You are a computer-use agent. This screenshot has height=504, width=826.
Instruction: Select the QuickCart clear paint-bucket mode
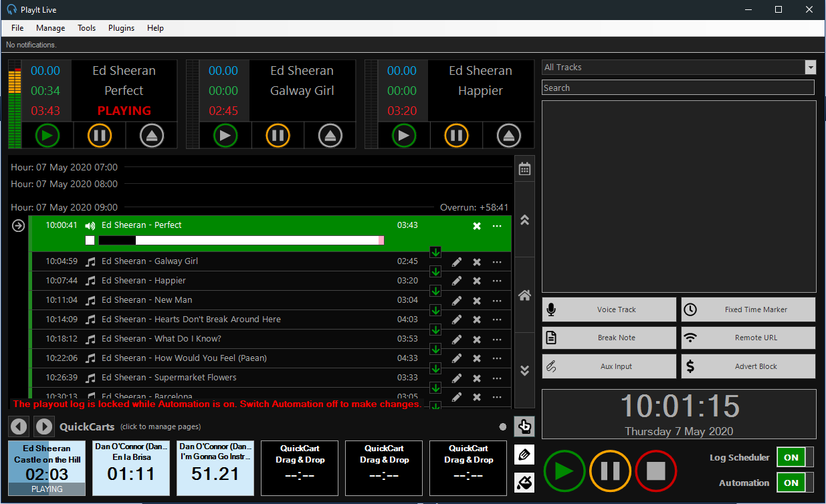pyautogui.click(x=524, y=482)
